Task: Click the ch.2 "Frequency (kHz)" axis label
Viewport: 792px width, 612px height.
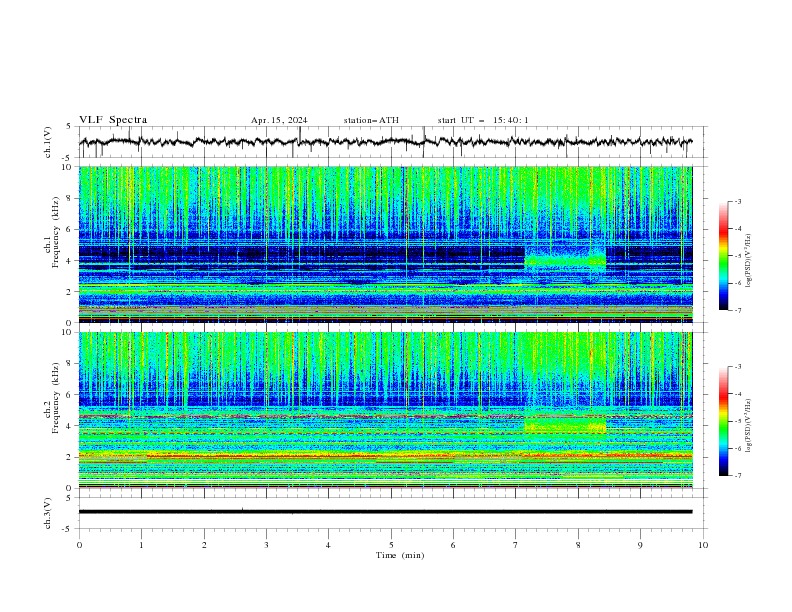Action: click(x=56, y=398)
